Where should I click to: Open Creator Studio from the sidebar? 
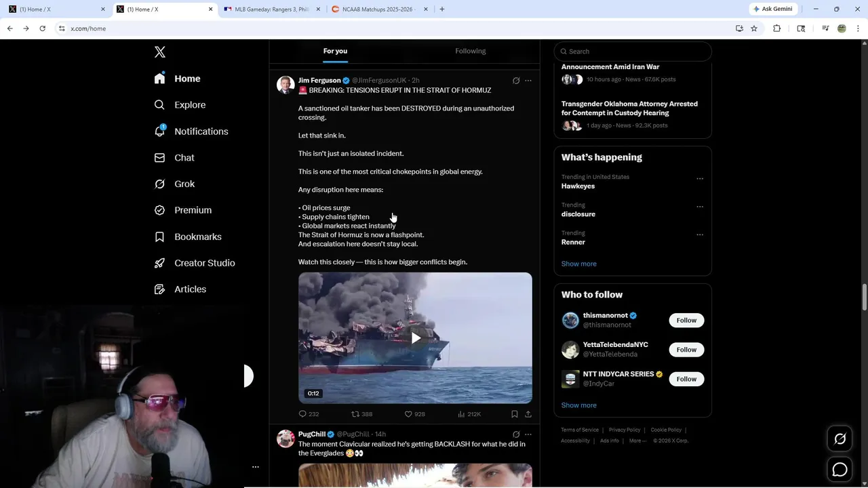195,263
